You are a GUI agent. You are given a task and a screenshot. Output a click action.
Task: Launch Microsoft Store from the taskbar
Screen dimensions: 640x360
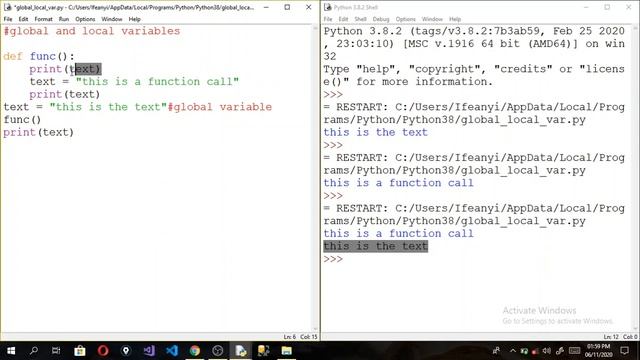pyautogui.click(x=80, y=351)
